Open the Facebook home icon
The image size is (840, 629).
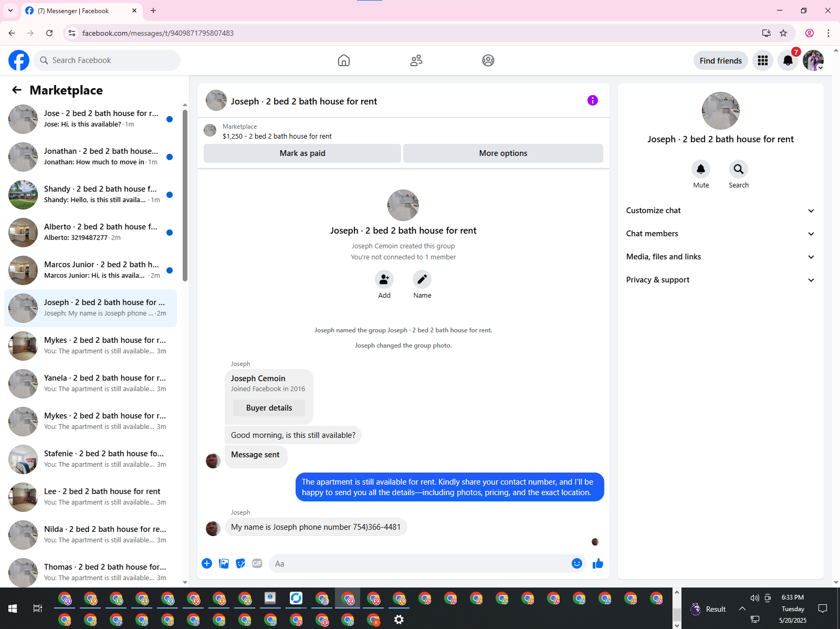click(344, 60)
